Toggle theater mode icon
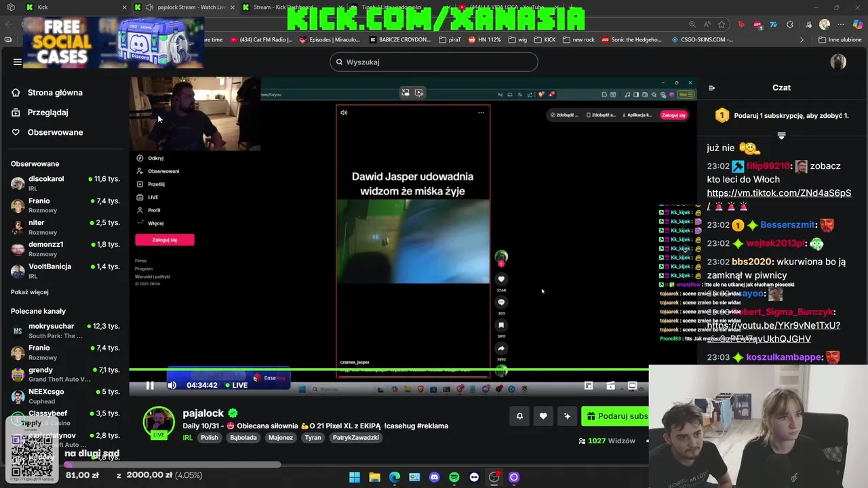This screenshot has width=868, height=488. click(x=632, y=386)
